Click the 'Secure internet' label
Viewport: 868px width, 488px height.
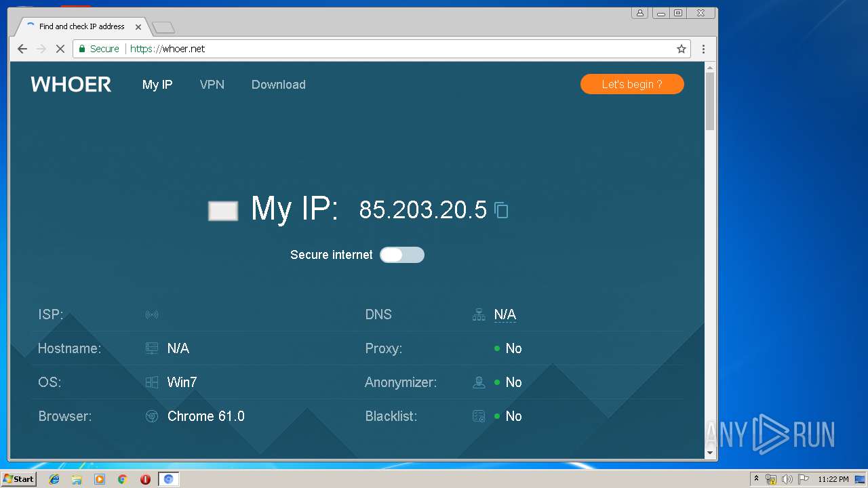tap(332, 255)
